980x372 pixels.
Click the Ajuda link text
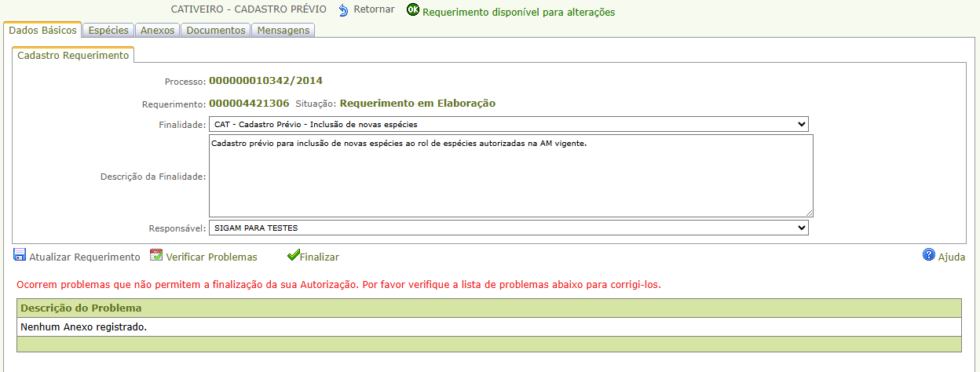952,257
